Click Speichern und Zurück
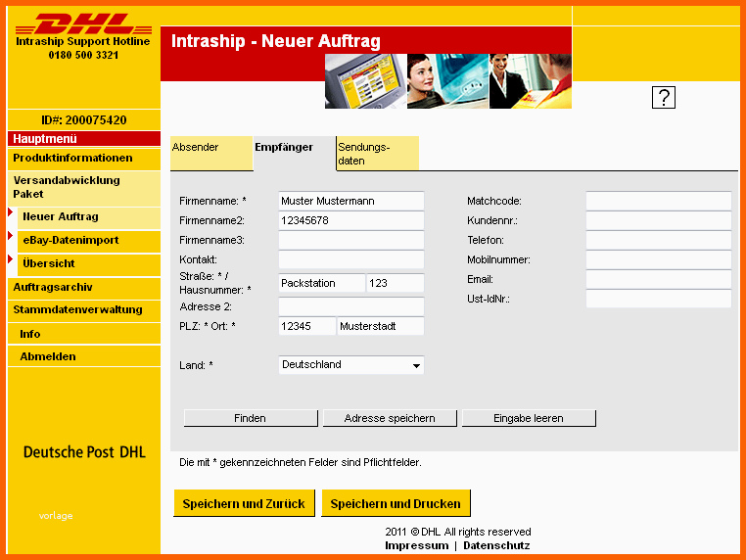Viewport: 746px width, 560px height. [x=244, y=503]
